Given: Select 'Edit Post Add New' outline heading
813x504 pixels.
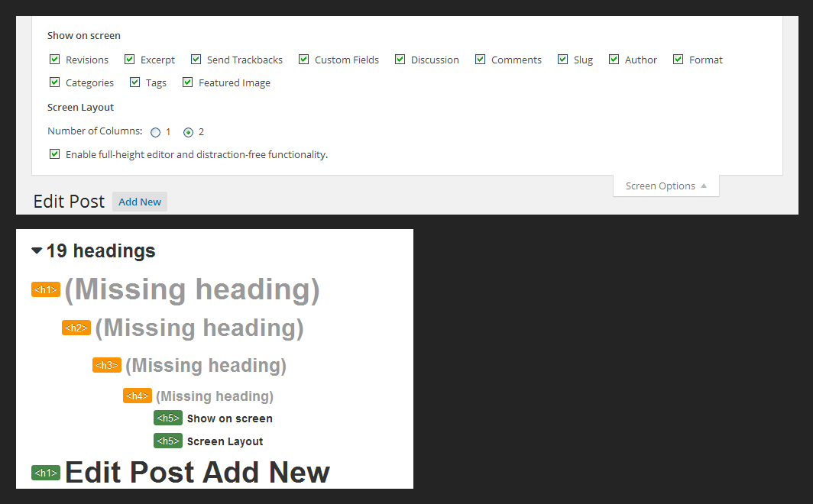Looking at the screenshot, I should click(x=198, y=473).
